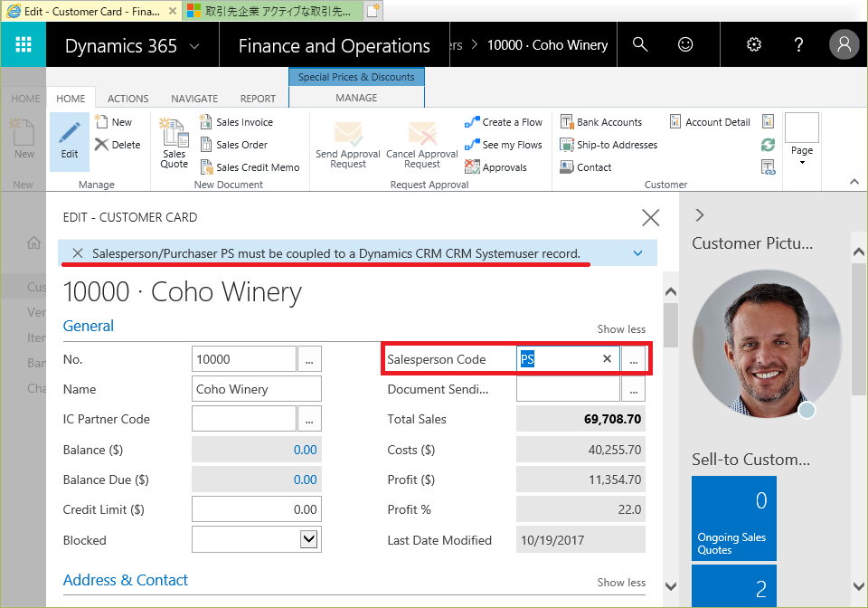Click Show less for Address & Contact

click(621, 583)
